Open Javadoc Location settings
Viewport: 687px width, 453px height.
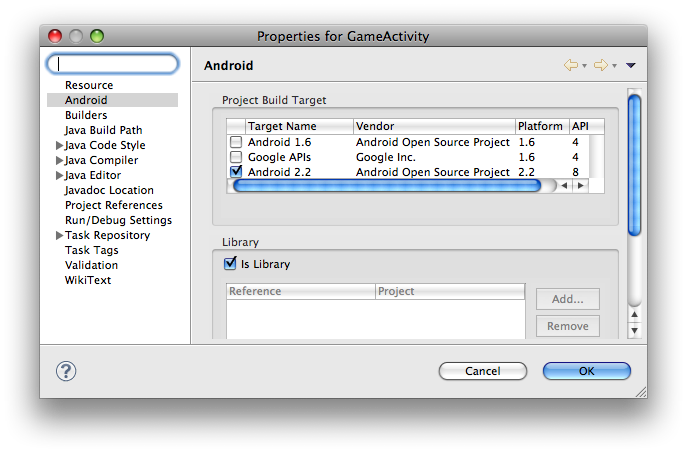tap(109, 190)
